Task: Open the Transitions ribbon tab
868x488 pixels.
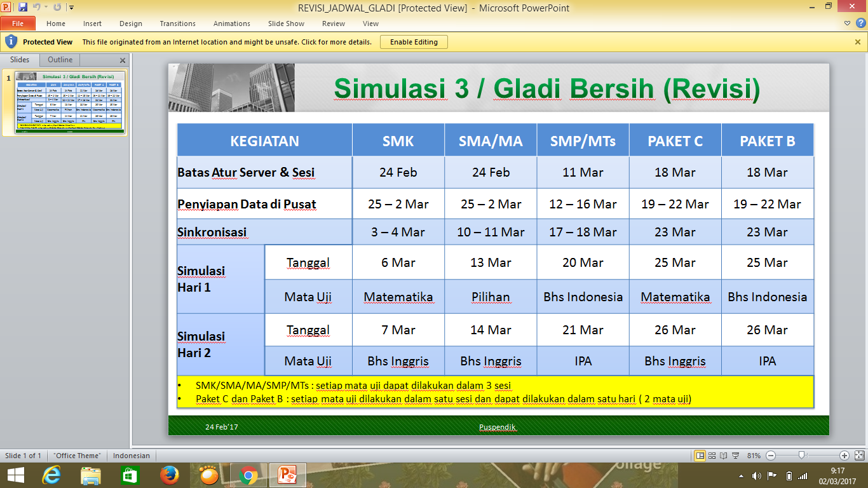Action: tap(177, 24)
